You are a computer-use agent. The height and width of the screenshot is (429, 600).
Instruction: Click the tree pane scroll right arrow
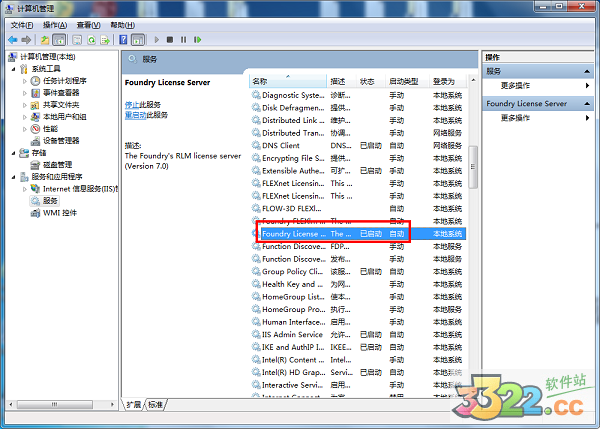pos(112,404)
